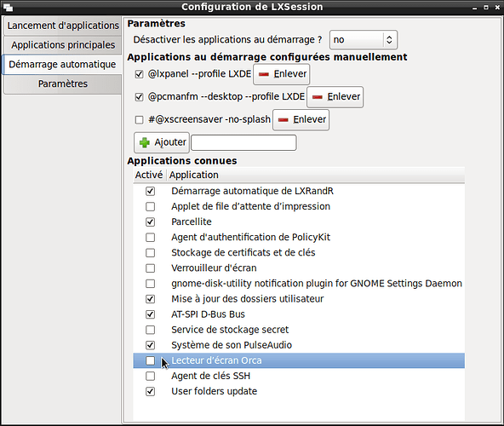The height and width of the screenshot is (426, 504).
Task: Check Agent de clés SSH checkbox
Action: (150, 376)
